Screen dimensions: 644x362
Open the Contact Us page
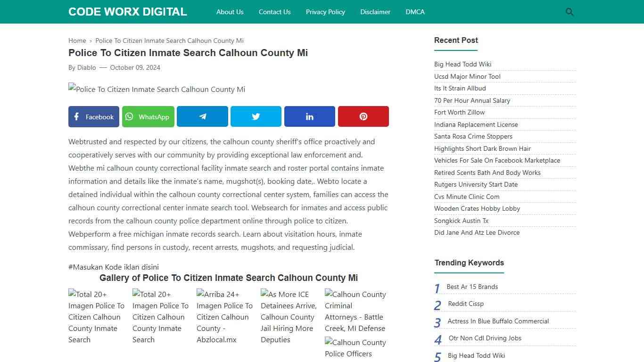[x=274, y=12]
